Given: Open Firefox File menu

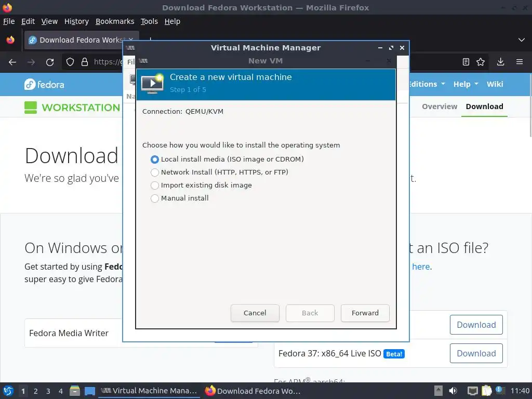Looking at the screenshot, I should 9,21.
